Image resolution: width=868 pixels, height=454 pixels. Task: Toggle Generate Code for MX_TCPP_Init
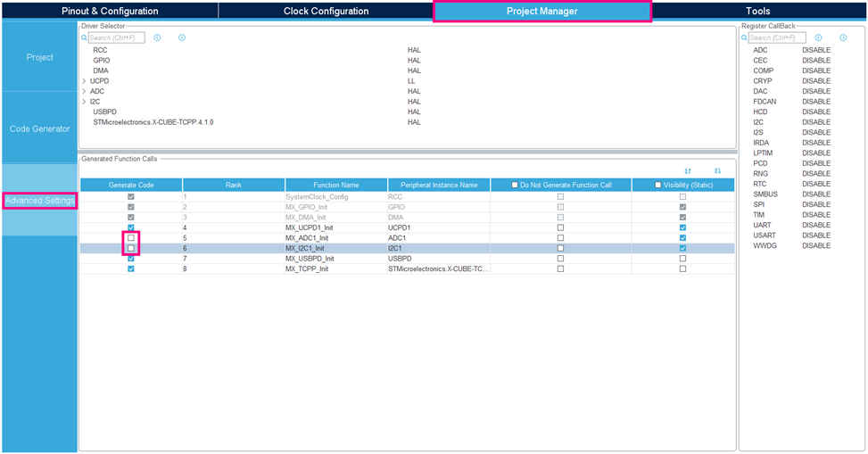pos(131,269)
